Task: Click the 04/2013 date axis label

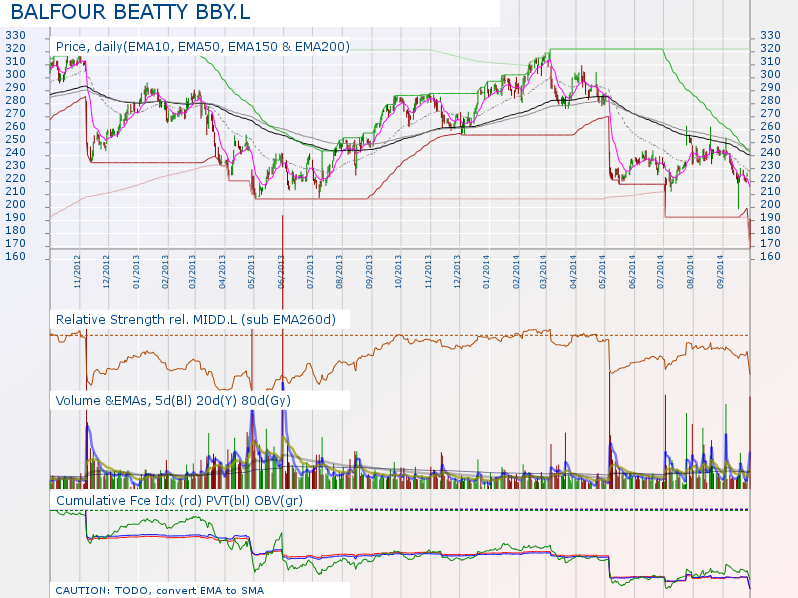Action: (222, 272)
